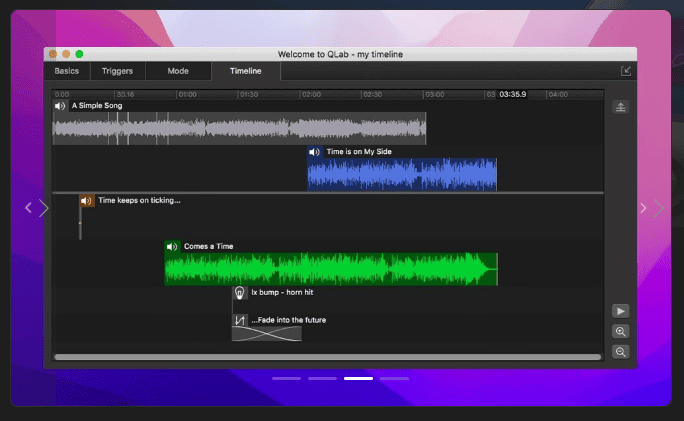Image resolution: width=684 pixels, height=421 pixels.
Task: Click the lx bump - horn hit label
Action: pyautogui.click(x=282, y=292)
